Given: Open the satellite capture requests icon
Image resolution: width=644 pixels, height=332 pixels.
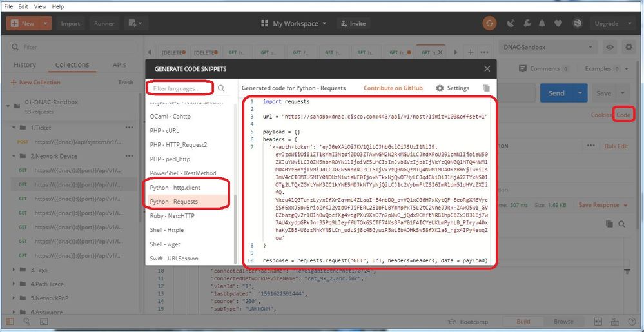Looking at the screenshot, I should 511,23.
